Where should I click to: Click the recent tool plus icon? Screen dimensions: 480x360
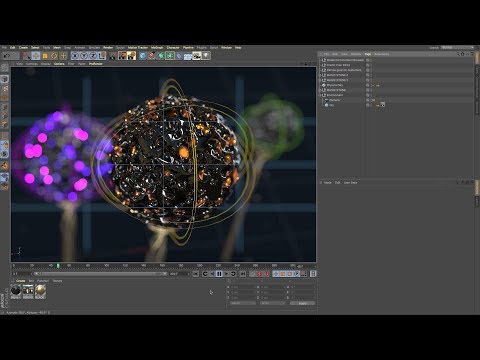[x=63, y=56]
